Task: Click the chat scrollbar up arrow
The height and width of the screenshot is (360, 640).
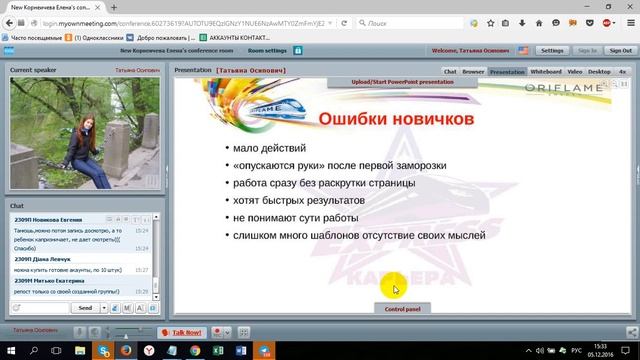Action: pos(156,217)
